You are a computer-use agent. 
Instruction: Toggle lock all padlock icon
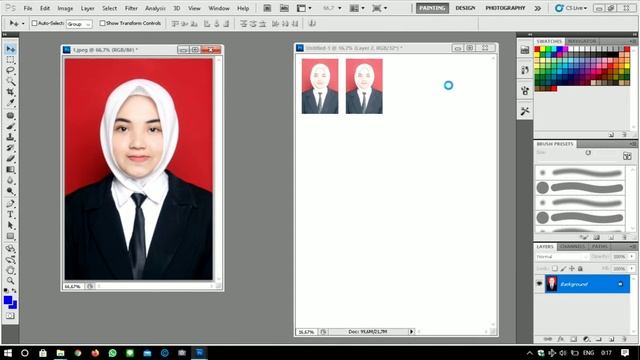(580, 269)
